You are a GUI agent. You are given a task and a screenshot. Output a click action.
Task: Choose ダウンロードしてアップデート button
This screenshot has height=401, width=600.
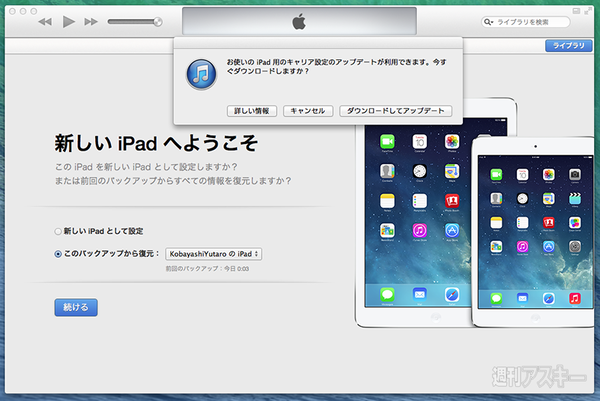(x=396, y=111)
